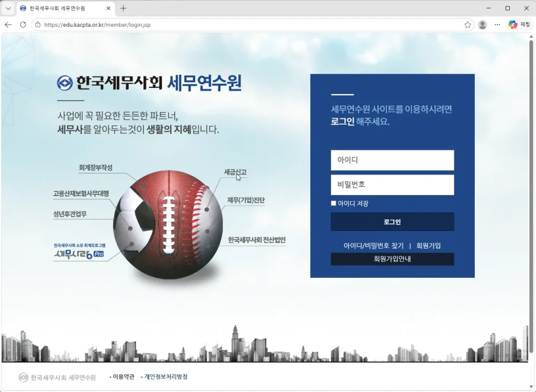Click the 한국세무사회 세무연수원 header logo

pyautogui.click(x=149, y=83)
